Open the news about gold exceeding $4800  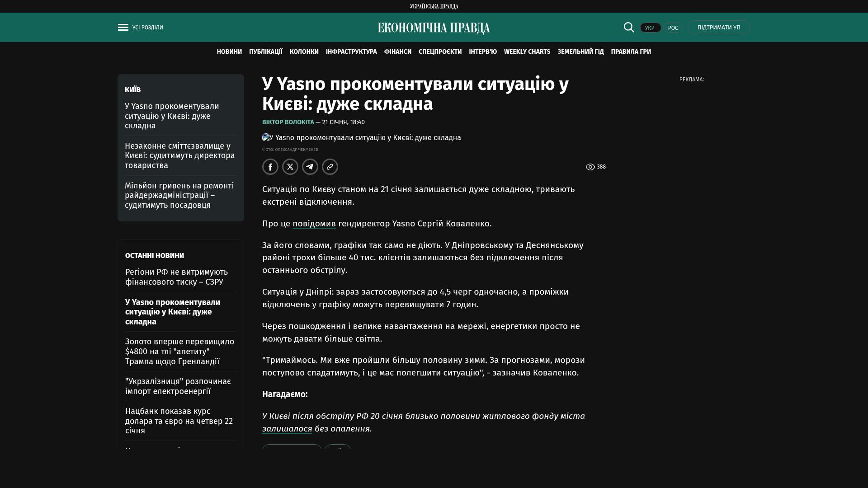(179, 352)
